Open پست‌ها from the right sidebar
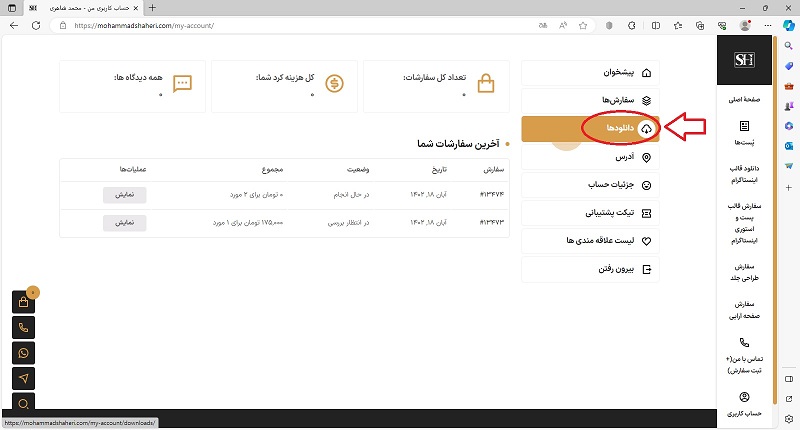800x430 pixels. (x=743, y=133)
